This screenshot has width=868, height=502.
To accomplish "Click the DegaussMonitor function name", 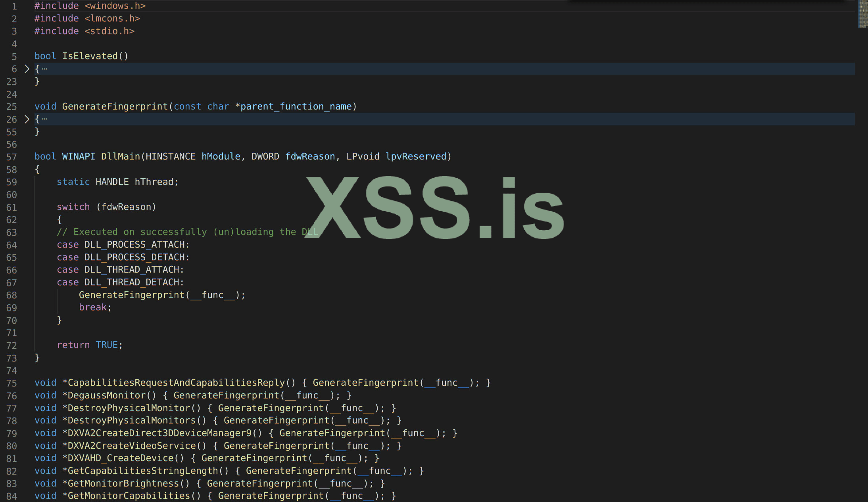I will coord(106,396).
